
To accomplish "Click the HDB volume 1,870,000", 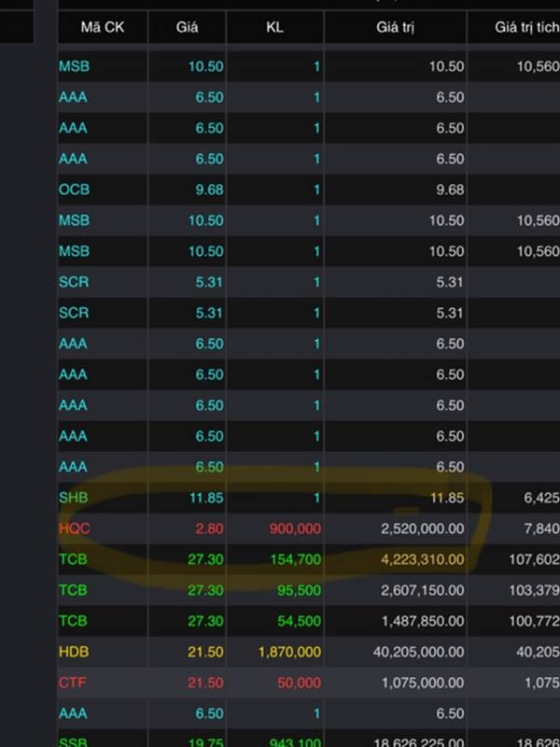I will (289, 652).
